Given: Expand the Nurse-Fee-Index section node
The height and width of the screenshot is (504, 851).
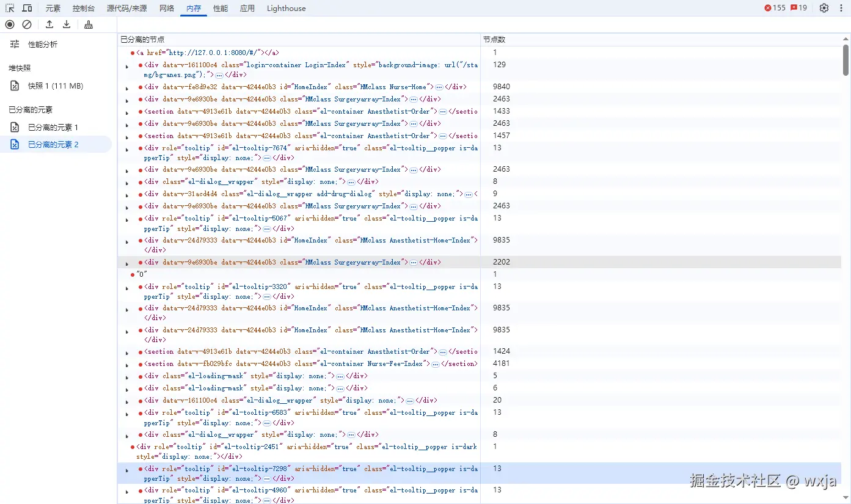Looking at the screenshot, I should tap(127, 365).
